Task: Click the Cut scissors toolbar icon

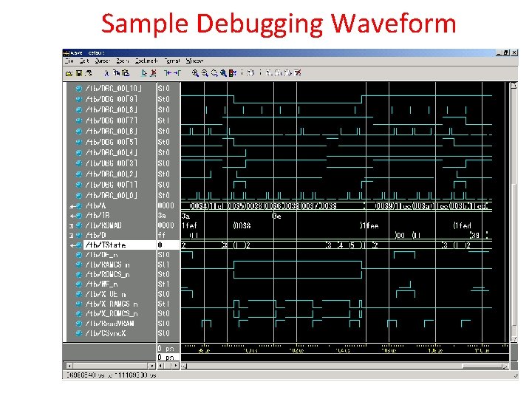Action: (106, 73)
